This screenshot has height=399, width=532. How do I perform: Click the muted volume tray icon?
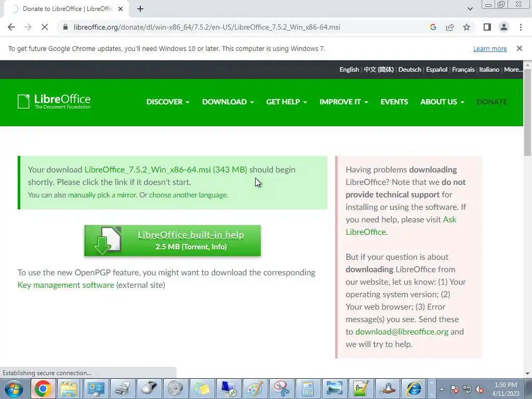(480, 389)
